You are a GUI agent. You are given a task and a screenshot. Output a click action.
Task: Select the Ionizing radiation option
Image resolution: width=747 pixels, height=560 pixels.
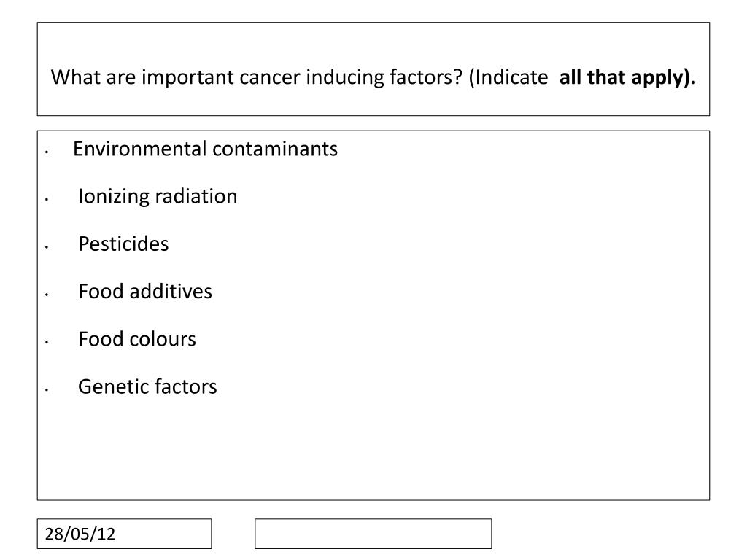click(x=158, y=196)
